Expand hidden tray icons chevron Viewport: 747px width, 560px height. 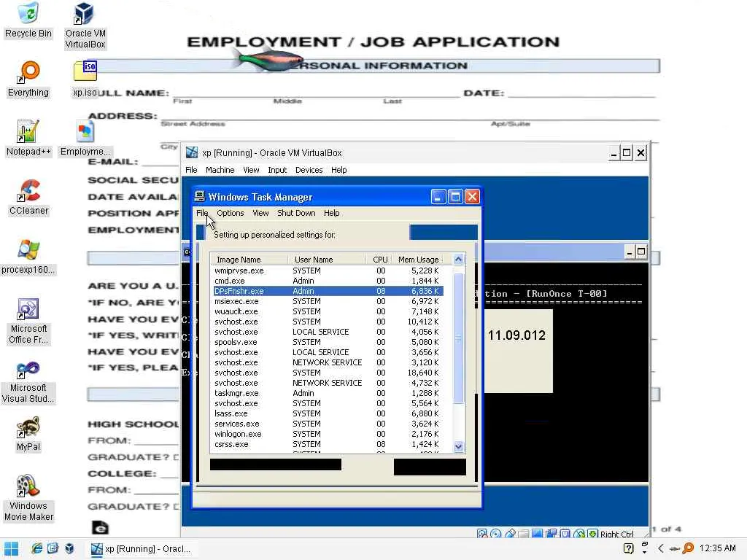click(x=660, y=548)
